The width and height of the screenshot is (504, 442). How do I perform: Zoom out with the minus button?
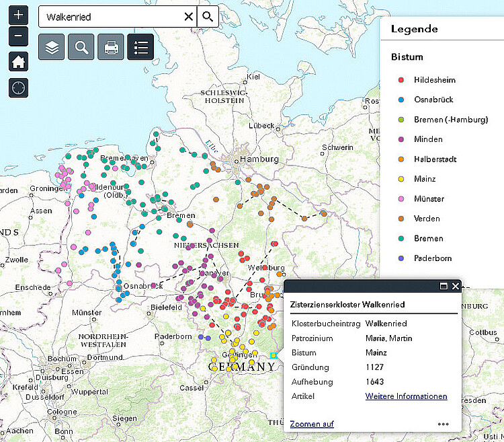pos(18,36)
